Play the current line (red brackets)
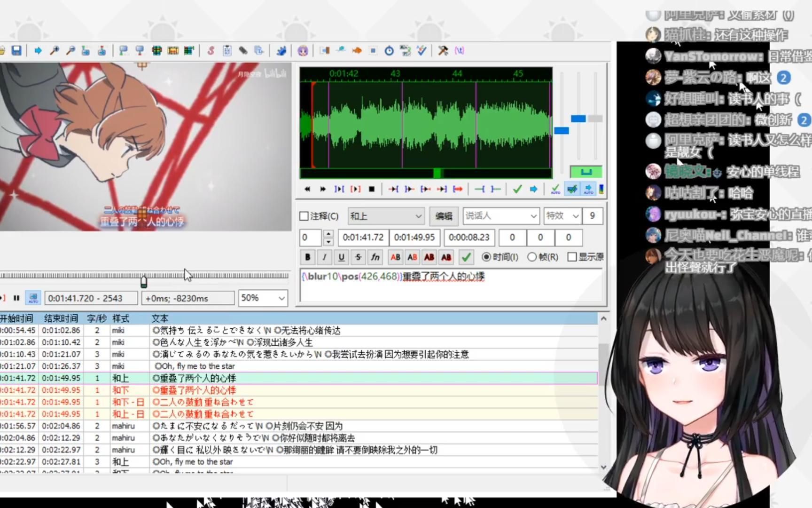Screen dimensions: 812x508 click(x=355, y=189)
